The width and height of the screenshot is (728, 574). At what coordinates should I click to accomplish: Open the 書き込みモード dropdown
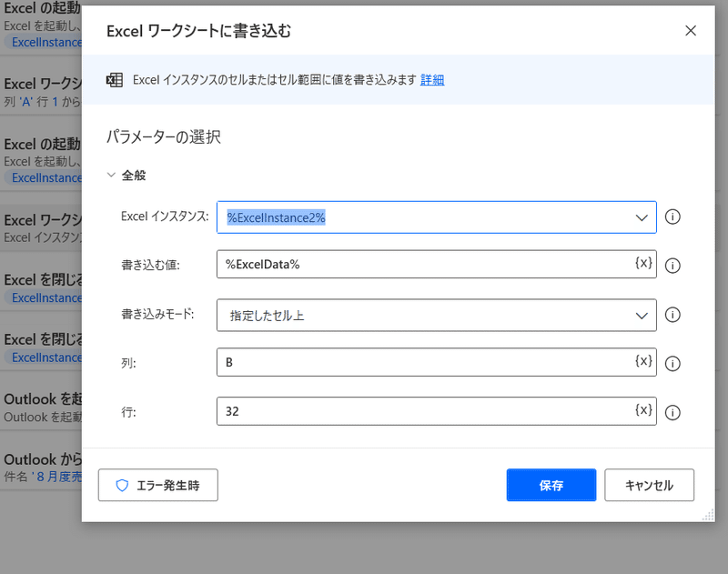pos(437,316)
